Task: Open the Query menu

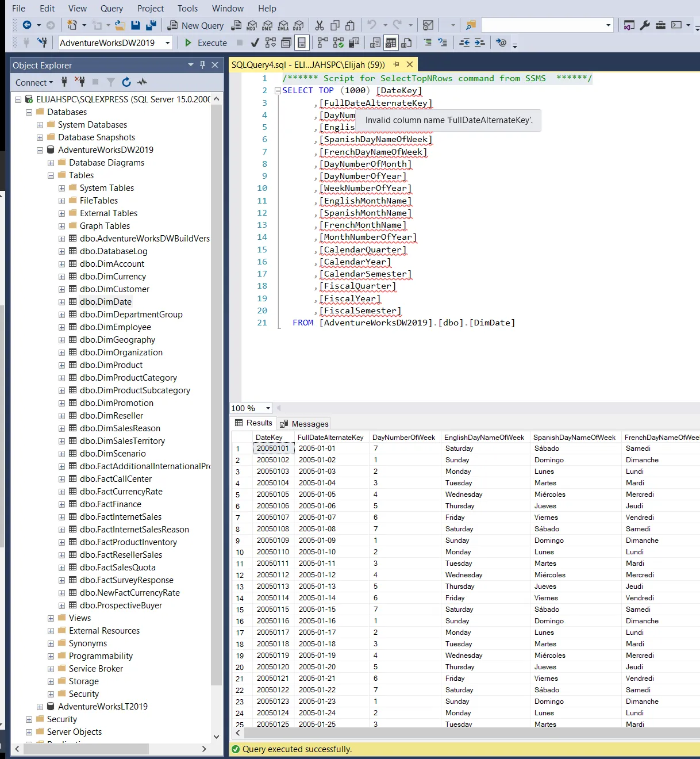Action: (x=111, y=9)
